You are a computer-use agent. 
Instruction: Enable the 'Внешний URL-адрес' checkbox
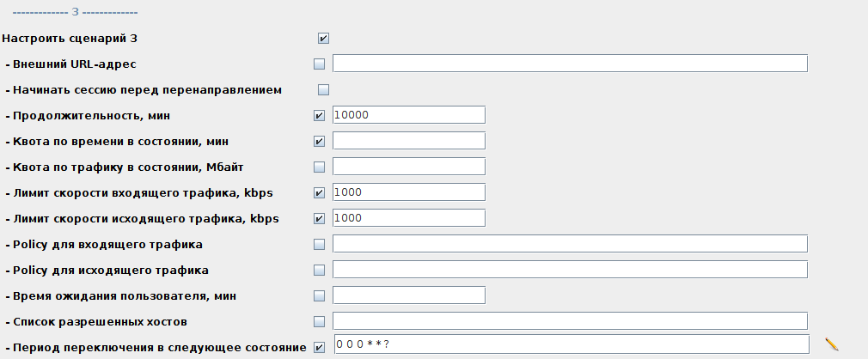pyautogui.click(x=320, y=64)
